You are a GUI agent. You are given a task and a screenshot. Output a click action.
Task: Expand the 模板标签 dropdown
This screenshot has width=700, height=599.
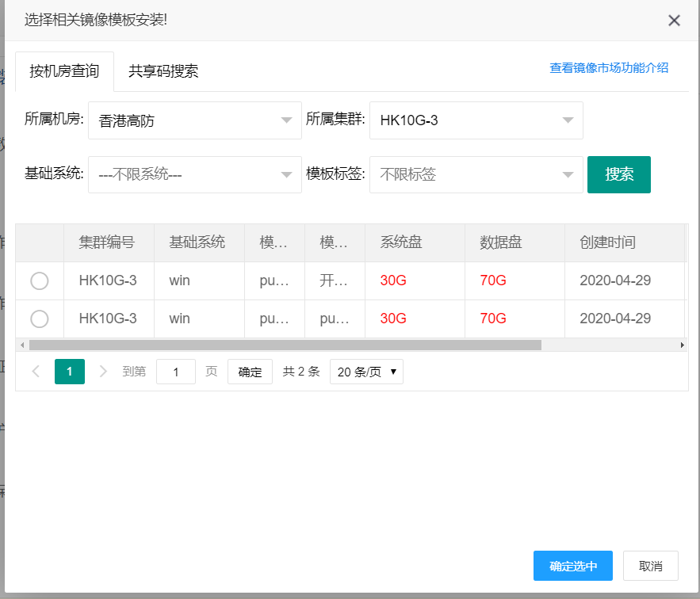(476, 174)
